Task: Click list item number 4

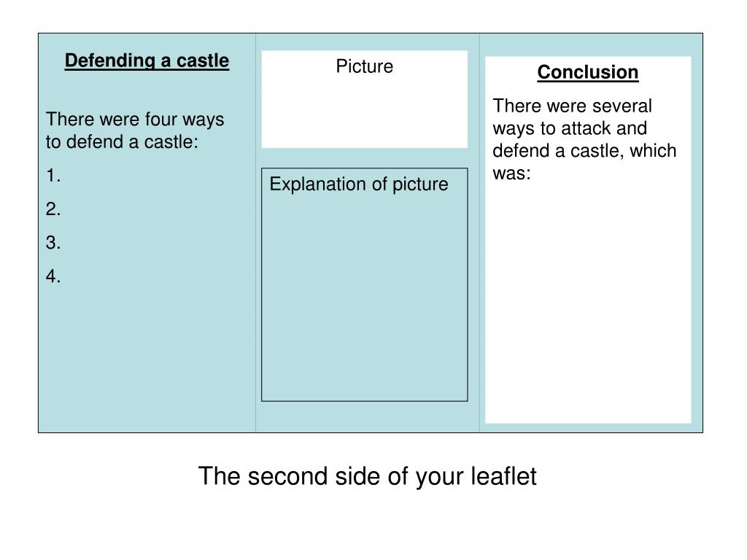Action: click(53, 276)
